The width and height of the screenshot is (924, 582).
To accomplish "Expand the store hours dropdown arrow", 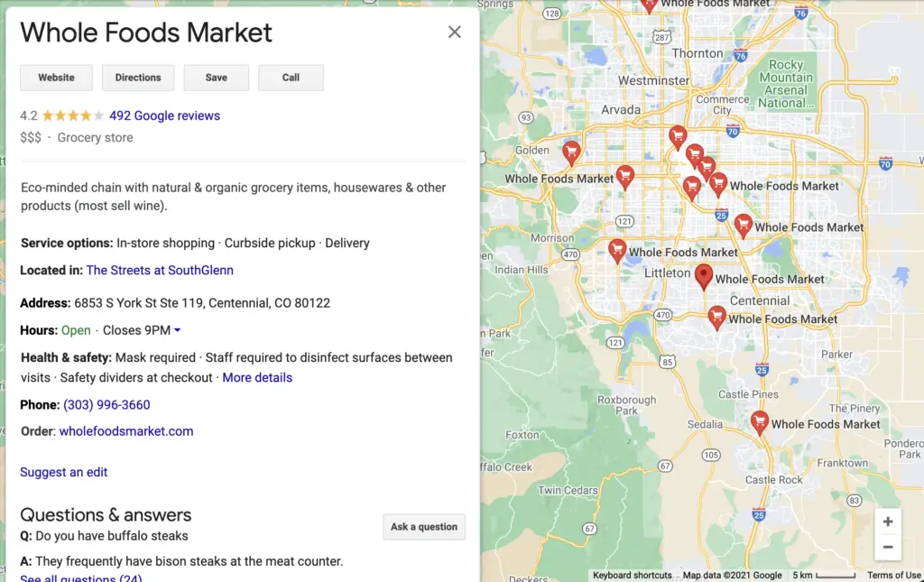I will (x=178, y=330).
